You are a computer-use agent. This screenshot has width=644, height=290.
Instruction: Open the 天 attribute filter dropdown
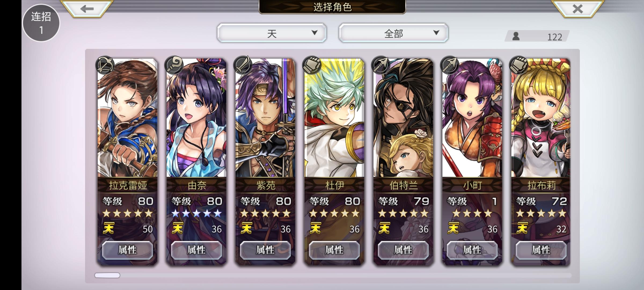272,33
